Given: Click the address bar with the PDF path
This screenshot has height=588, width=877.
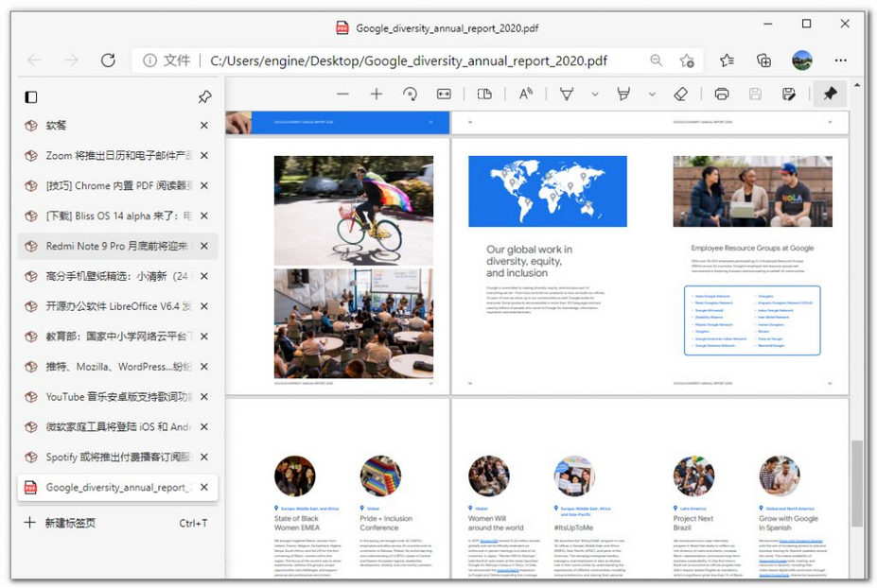Looking at the screenshot, I should (409, 61).
